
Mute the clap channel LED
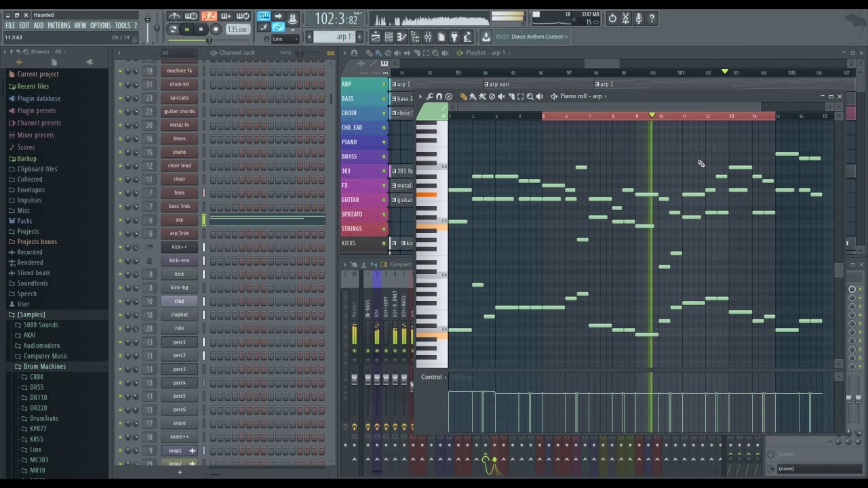[x=120, y=301]
